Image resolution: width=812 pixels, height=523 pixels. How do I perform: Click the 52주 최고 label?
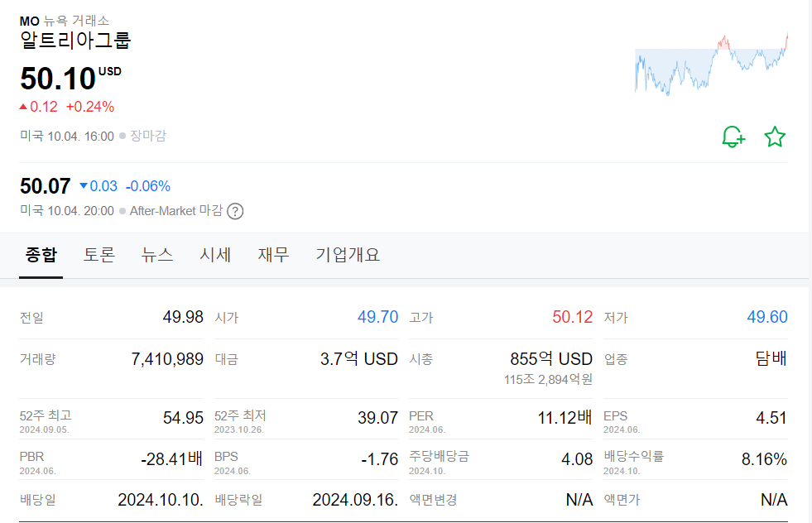coord(46,415)
